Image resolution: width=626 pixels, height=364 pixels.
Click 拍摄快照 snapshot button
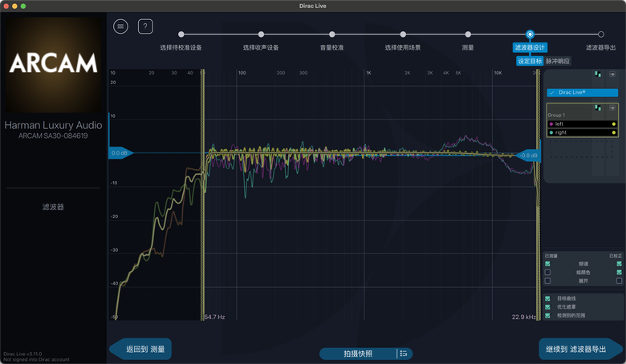[x=358, y=354]
